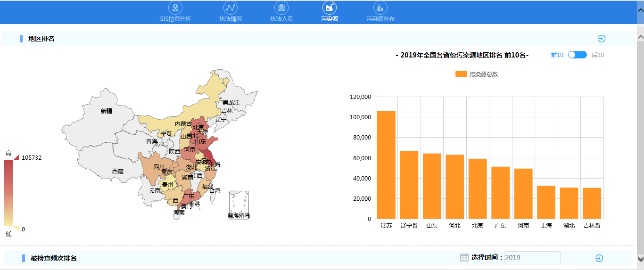Open the GIS挖掘分析 map pin icon
Image resolution: width=644 pixels, height=270 pixels.
pyautogui.click(x=175, y=8)
